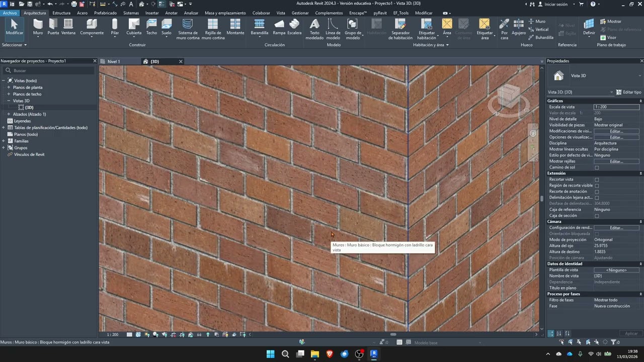
Task: Click the horizontal view scrollbar thumb
Action: 393,334
